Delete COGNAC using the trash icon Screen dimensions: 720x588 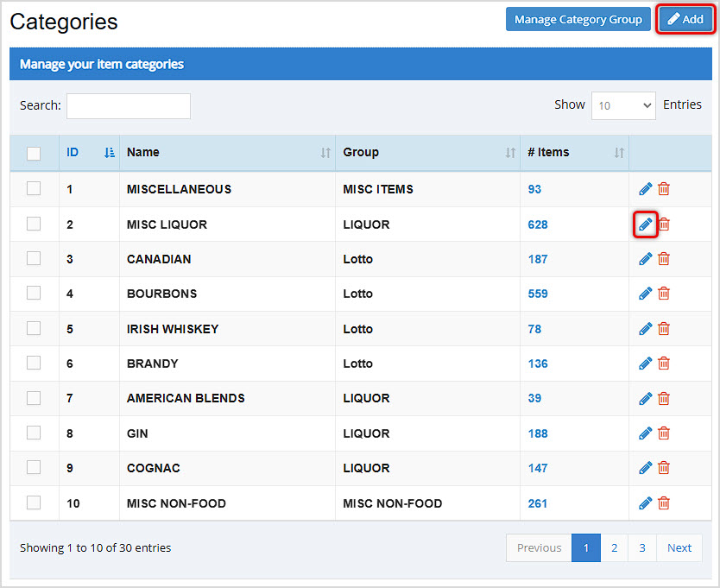(x=663, y=467)
